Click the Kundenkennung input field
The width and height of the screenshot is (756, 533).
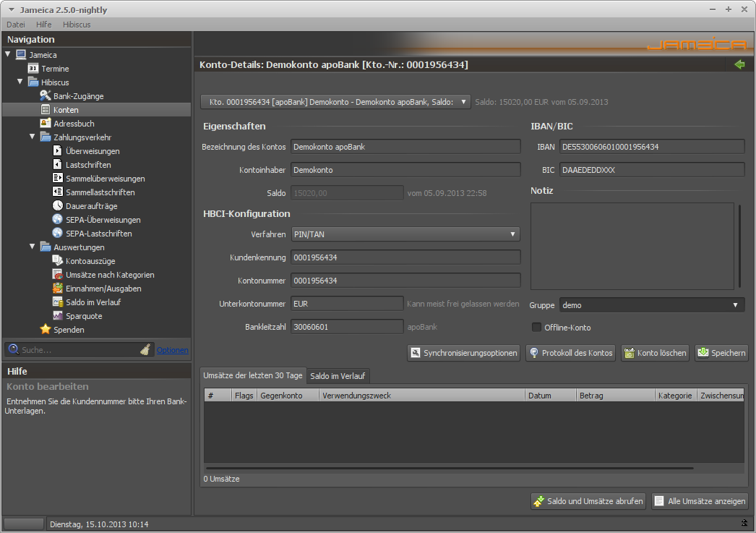(405, 257)
